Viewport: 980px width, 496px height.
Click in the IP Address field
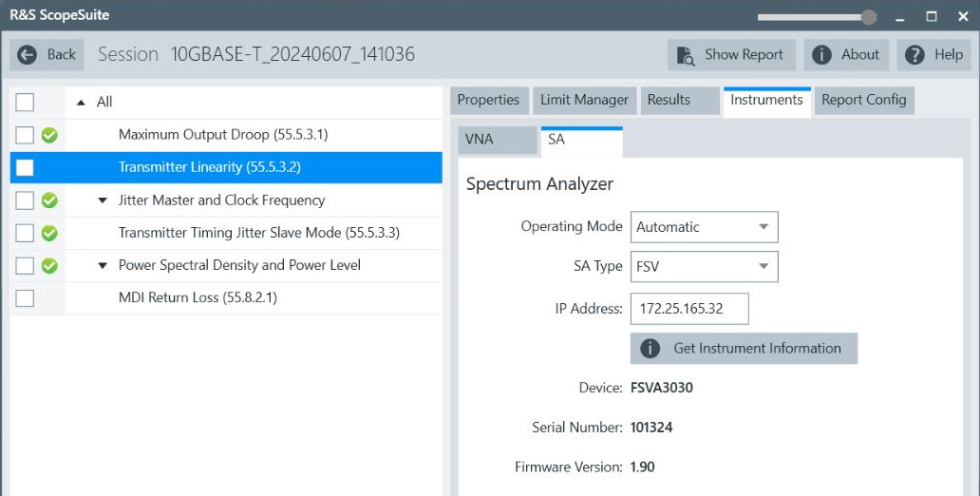[689, 309]
